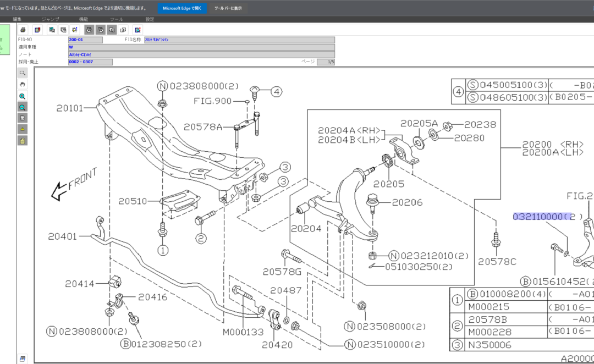Click the yellow document icon in left toolbar
Viewport: 594px width, 364px height.
point(23,141)
